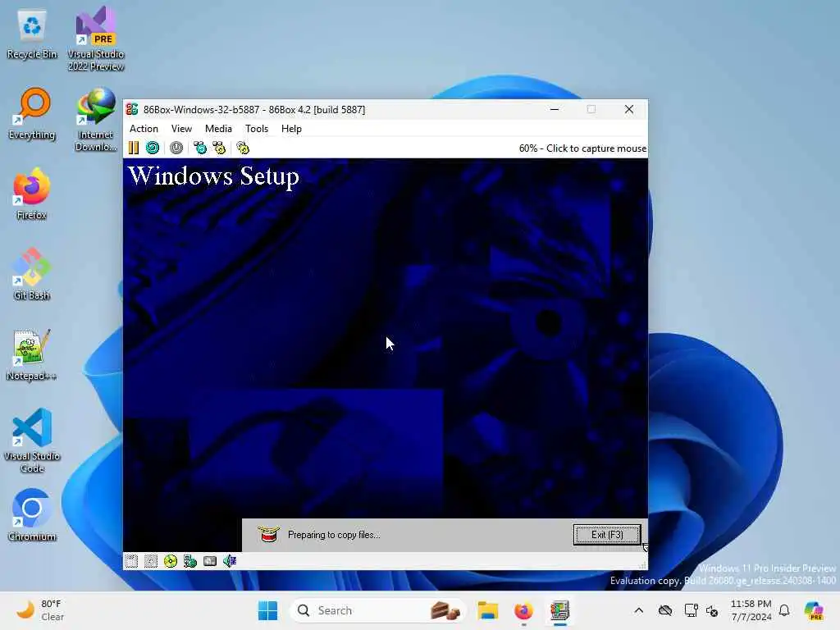
Task: Minimize the 86Box window
Action: (555, 109)
